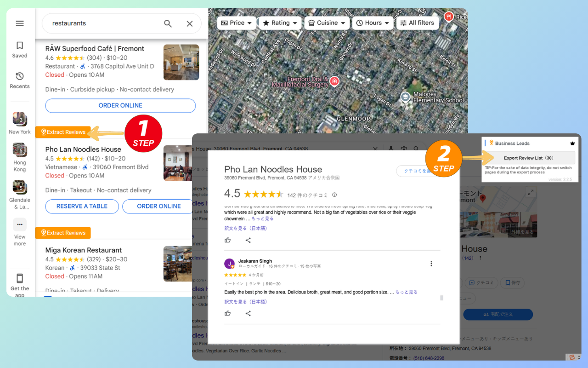
Task: Click the 宅配で注文 delivery order button
Action: pos(498,315)
